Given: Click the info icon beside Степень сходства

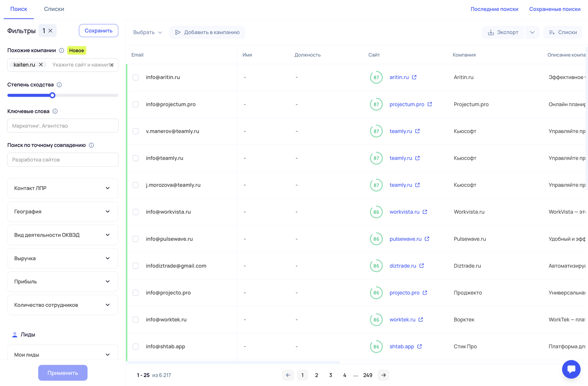Looking at the screenshot, I should 59,85.
